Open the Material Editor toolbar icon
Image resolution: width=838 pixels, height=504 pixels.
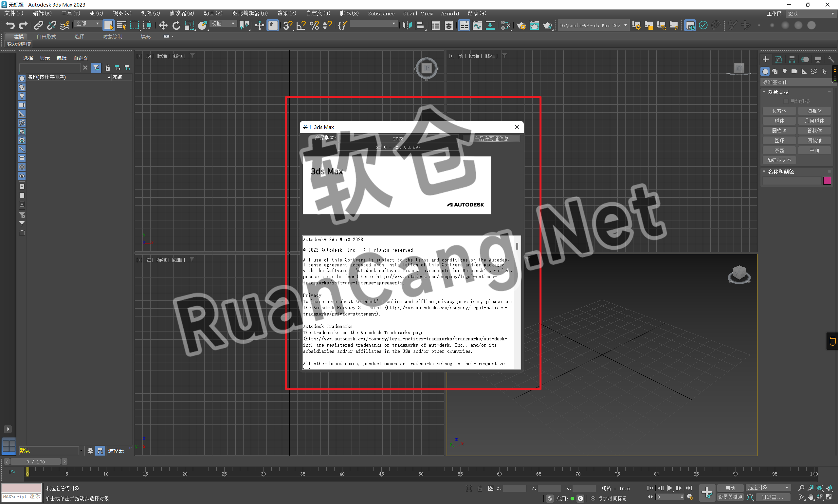point(505,26)
